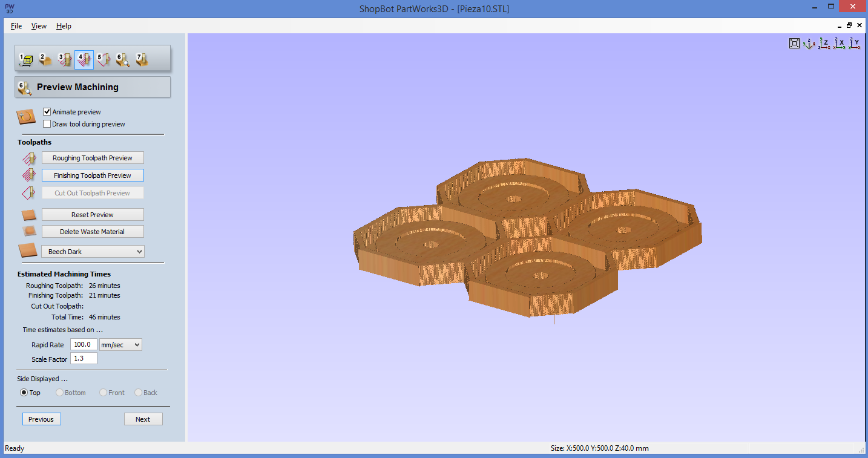
Task: Click the '26 minutes' roughing time
Action: (104, 286)
